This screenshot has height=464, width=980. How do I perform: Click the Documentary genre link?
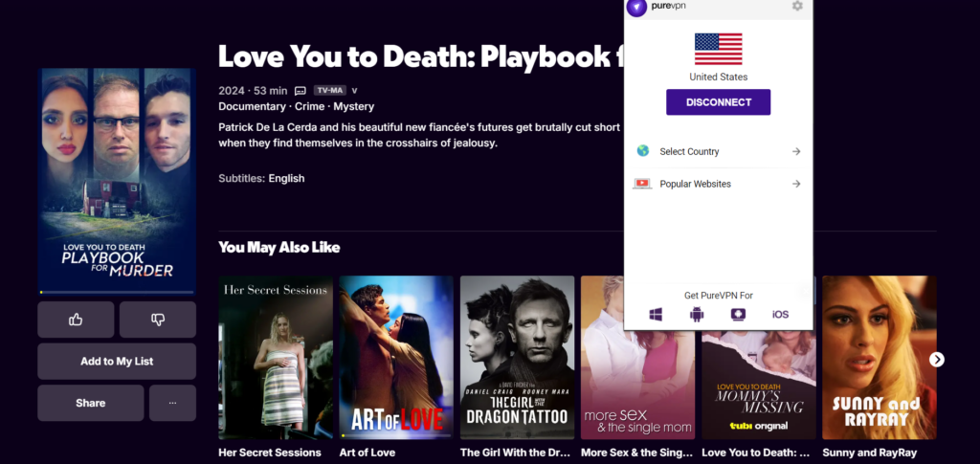click(252, 106)
